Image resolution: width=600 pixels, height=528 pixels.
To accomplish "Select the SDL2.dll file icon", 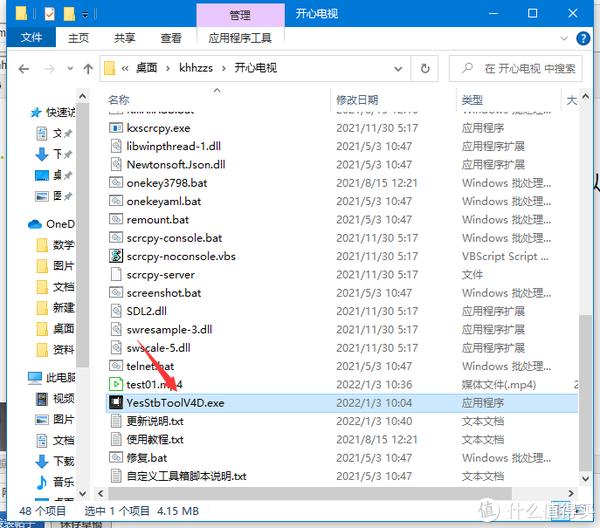I will [x=116, y=311].
